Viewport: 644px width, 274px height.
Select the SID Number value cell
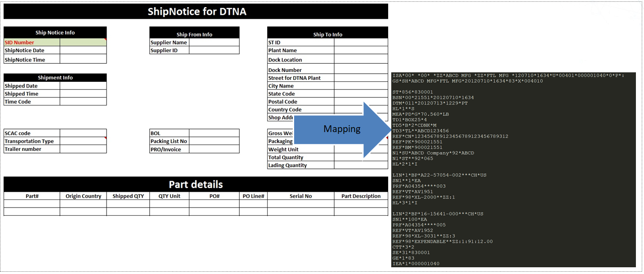pyautogui.click(x=83, y=42)
